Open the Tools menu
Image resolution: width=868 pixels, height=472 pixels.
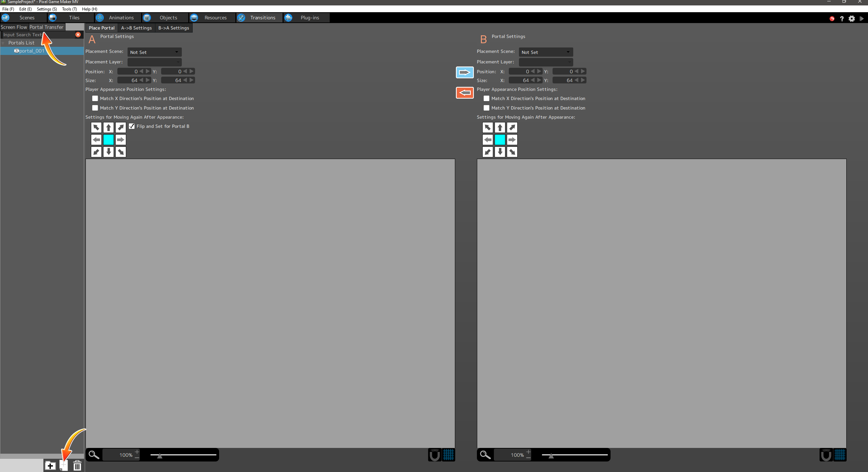coord(69,9)
